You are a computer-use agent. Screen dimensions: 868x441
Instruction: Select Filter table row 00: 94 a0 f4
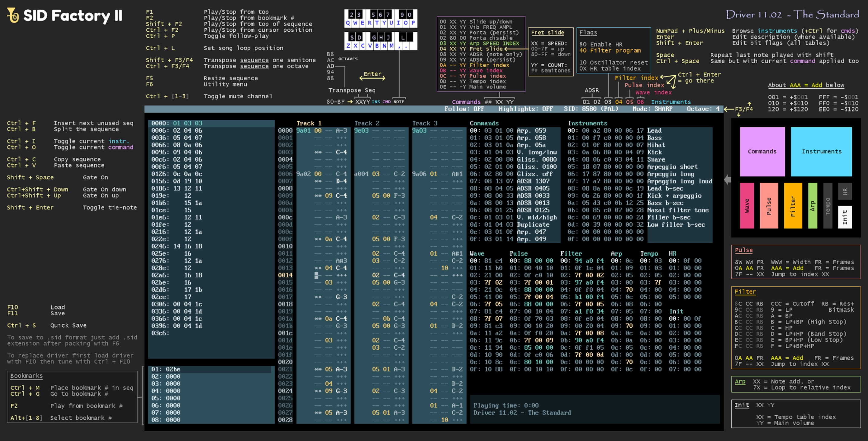coord(582,261)
